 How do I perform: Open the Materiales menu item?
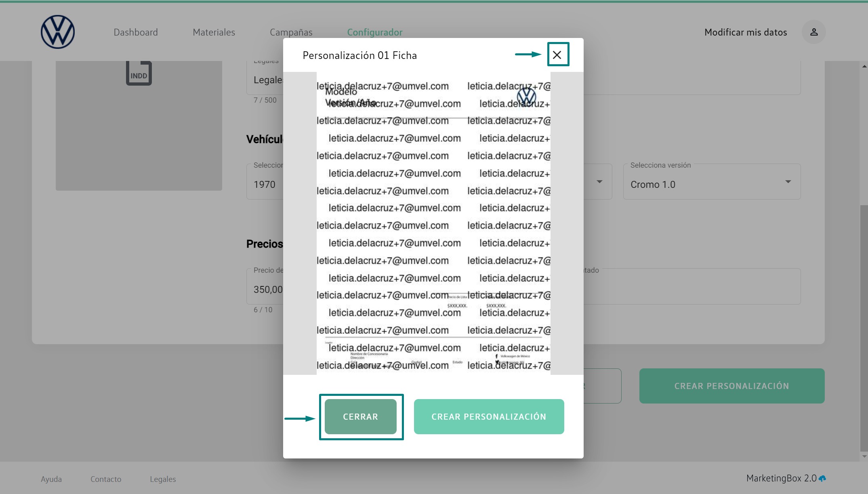click(x=214, y=32)
